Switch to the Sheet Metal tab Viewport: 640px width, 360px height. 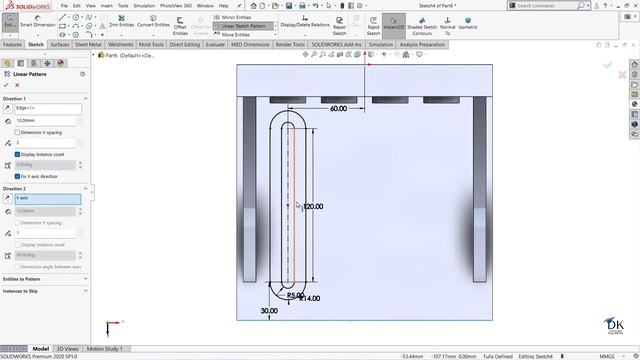click(x=88, y=44)
